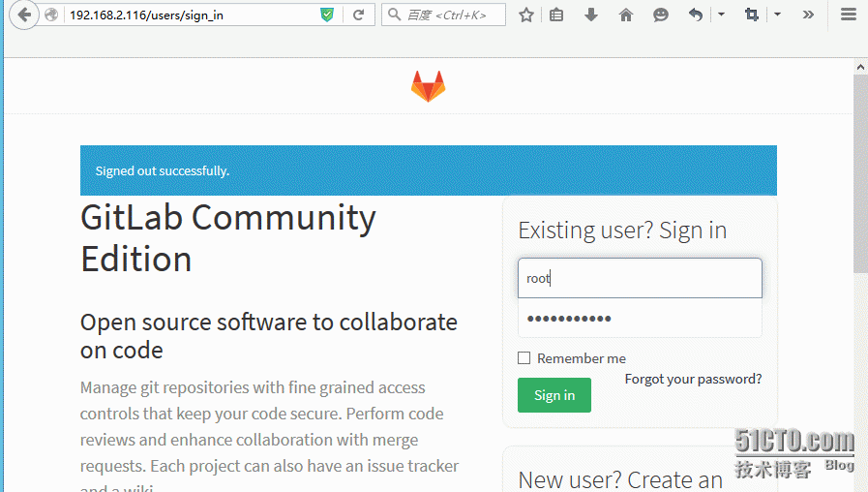Viewport: 868px width, 492px height.
Task: Open the browser hamburger menu
Action: pyautogui.click(x=848, y=15)
